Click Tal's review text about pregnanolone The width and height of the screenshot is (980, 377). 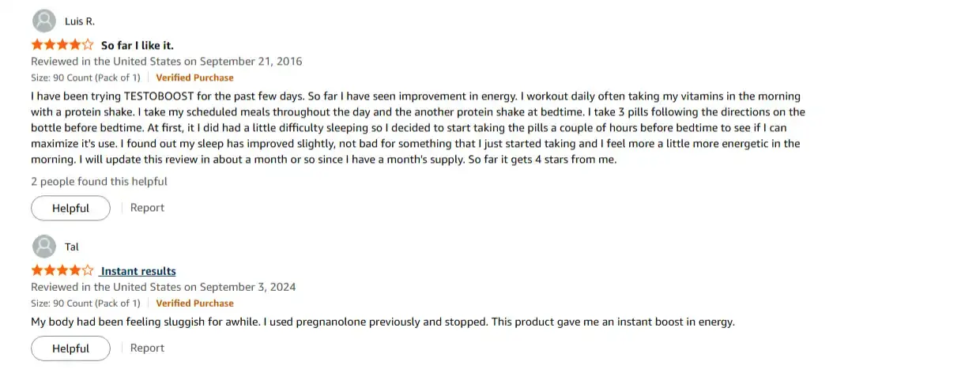point(383,322)
